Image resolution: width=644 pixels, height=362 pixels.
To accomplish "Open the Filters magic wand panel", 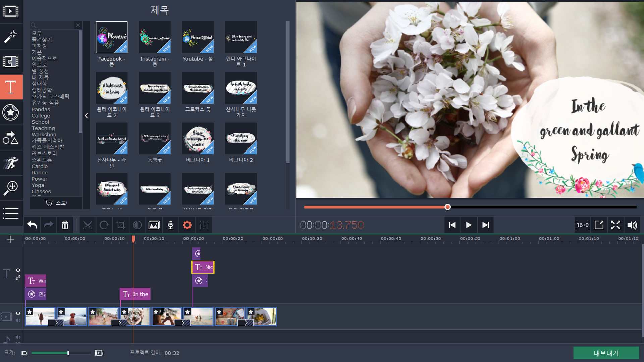I will [11, 37].
